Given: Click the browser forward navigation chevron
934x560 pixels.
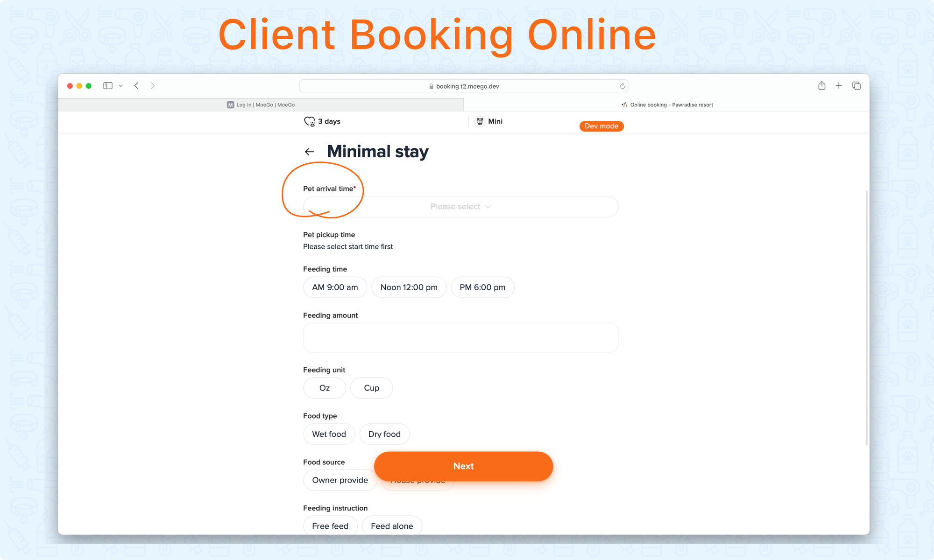Looking at the screenshot, I should (153, 86).
